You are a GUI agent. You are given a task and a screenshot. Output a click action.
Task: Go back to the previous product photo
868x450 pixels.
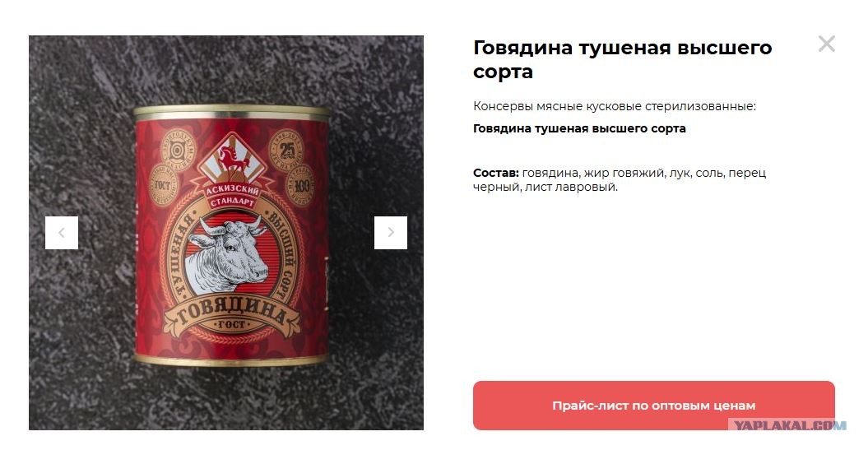(62, 233)
